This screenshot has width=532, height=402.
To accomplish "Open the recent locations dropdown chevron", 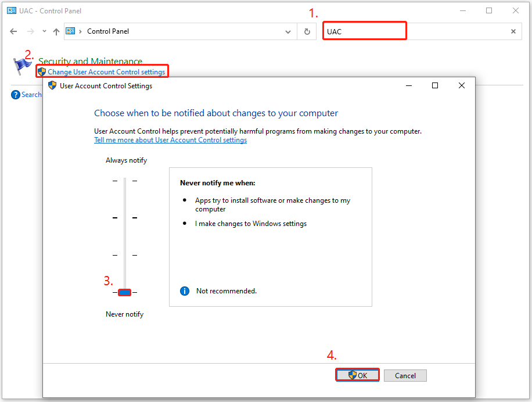I will [x=45, y=31].
